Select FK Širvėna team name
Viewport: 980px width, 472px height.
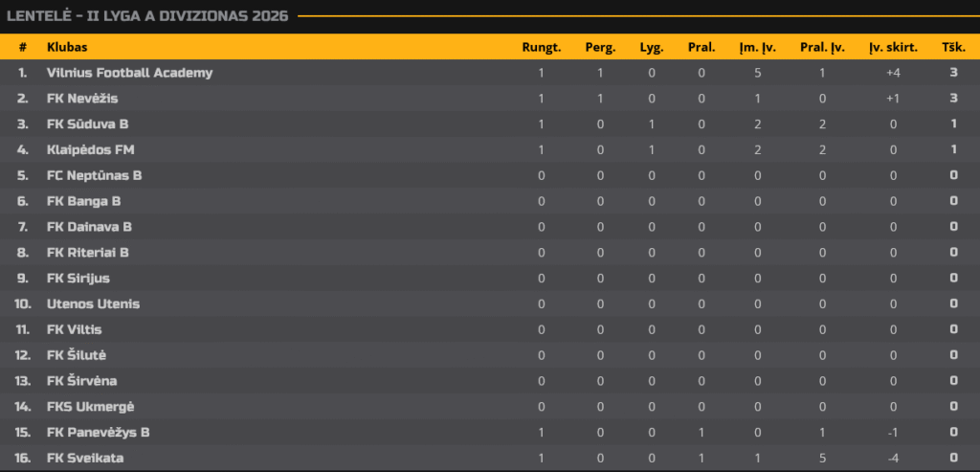(x=80, y=381)
